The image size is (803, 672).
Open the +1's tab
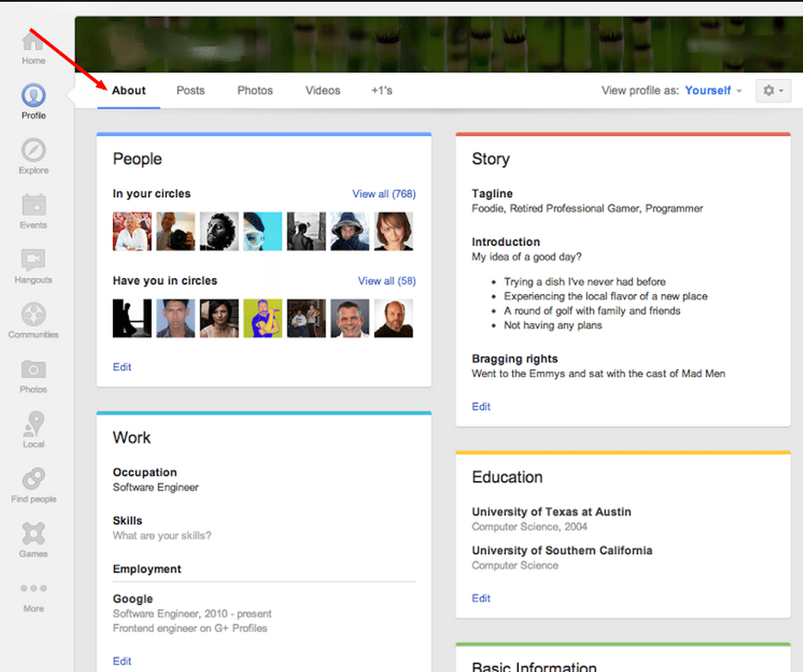coord(381,90)
